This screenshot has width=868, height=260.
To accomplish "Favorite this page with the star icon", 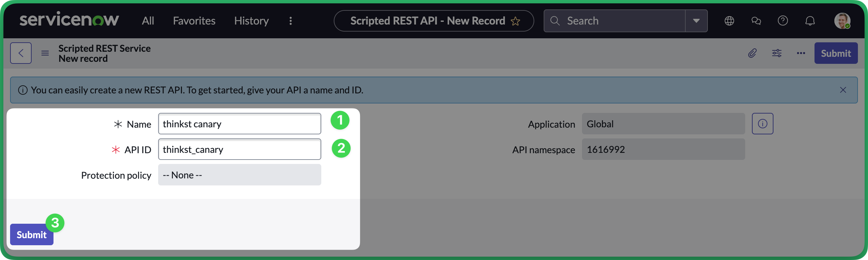I will click(x=515, y=21).
